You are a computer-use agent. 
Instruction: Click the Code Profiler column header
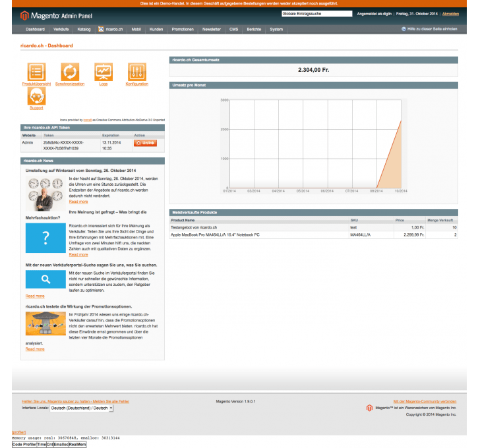(x=24, y=444)
